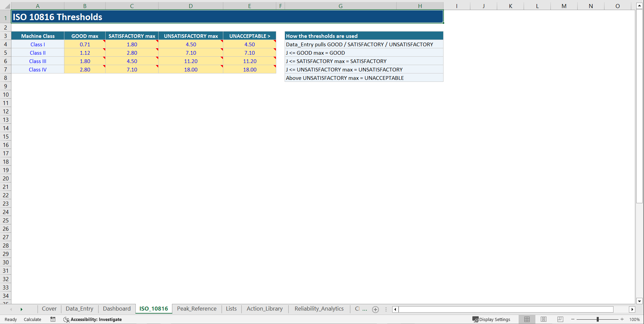Image resolution: width=644 pixels, height=324 pixels.
Task: Open the Reliability_Analytics sheet
Action: [x=319, y=309]
